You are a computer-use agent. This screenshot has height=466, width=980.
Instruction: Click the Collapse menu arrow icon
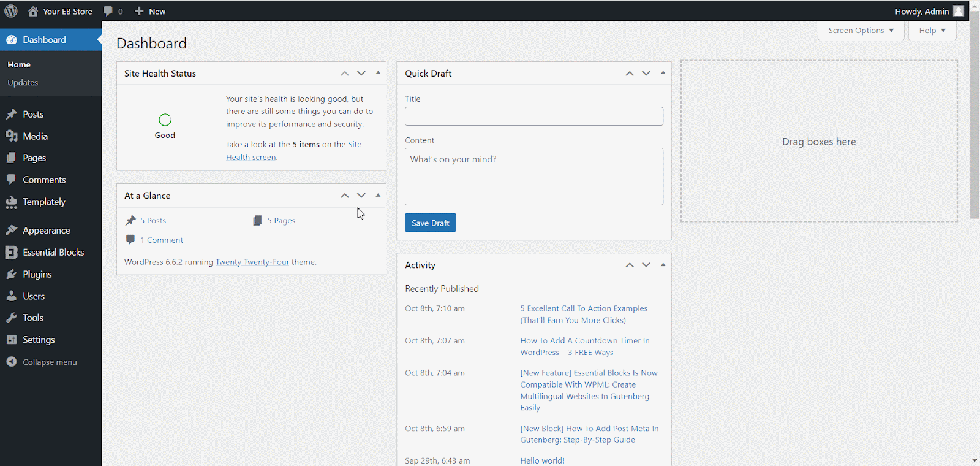(12, 362)
